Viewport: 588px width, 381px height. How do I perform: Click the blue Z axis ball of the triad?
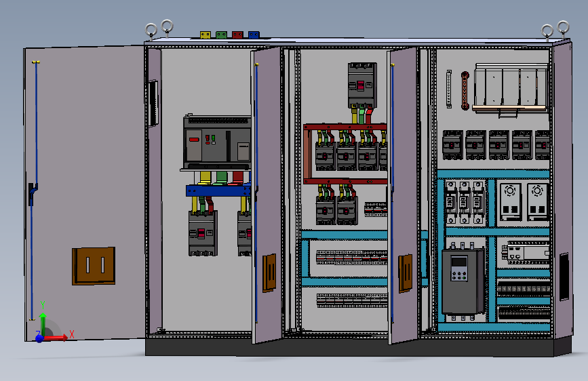[39, 339]
